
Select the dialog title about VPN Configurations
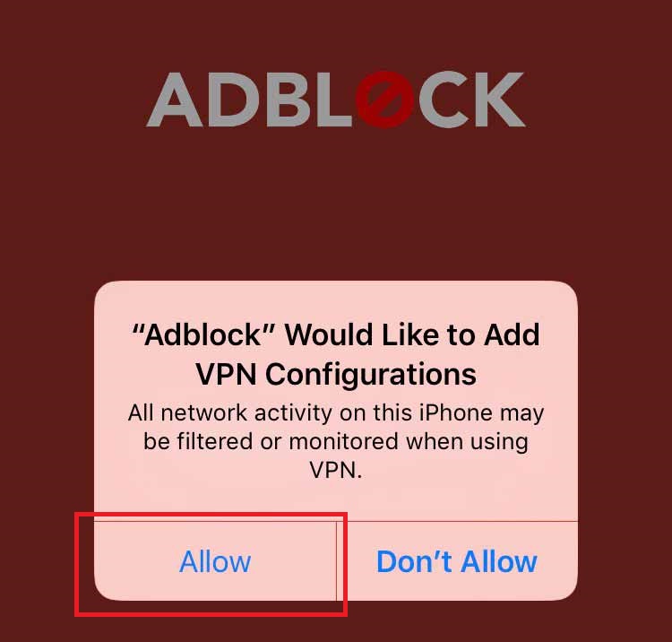click(x=336, y=354)
